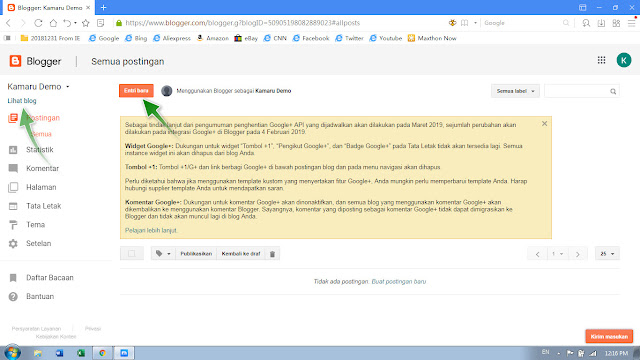The width and height of the screenshot is (640, 360).
Task: Select the Semua submenu under Postingan
Action: coord(42,134)
